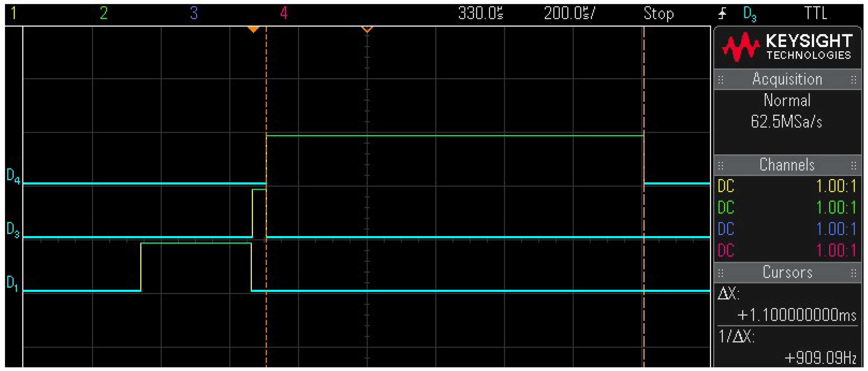The image size is (868, 371).
Task: Click the Keysight Technologies logo
Action: 787,47
